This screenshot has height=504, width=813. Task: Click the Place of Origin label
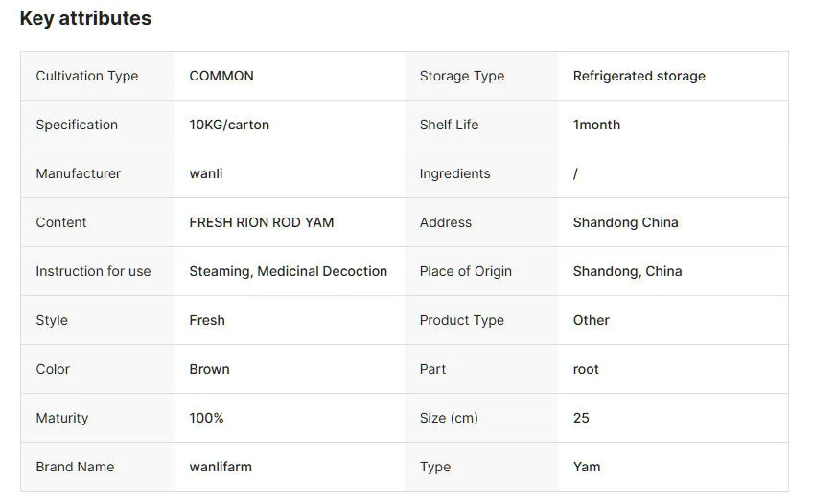[x=465, y=271]
